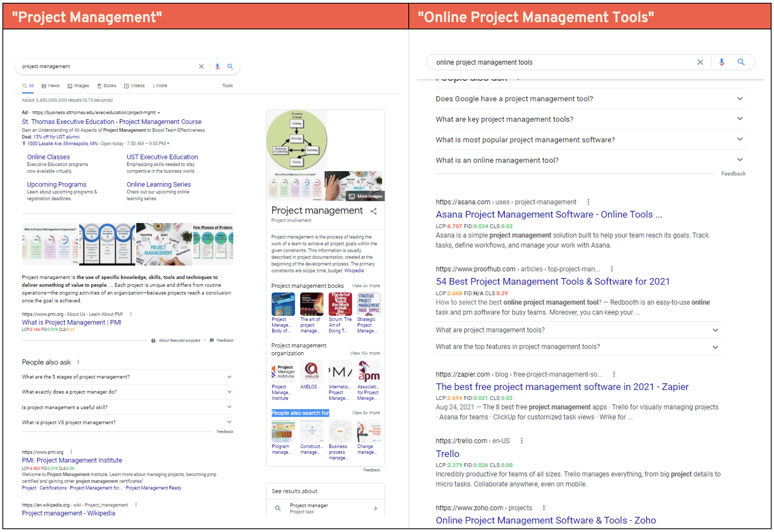
Task: Open Zapier best free project management result
Action: point(562,387)
